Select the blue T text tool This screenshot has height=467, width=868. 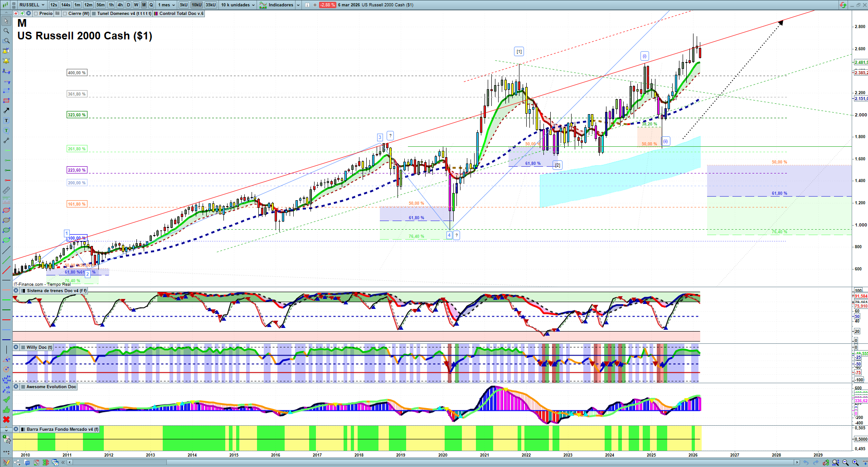pos(6,120)
